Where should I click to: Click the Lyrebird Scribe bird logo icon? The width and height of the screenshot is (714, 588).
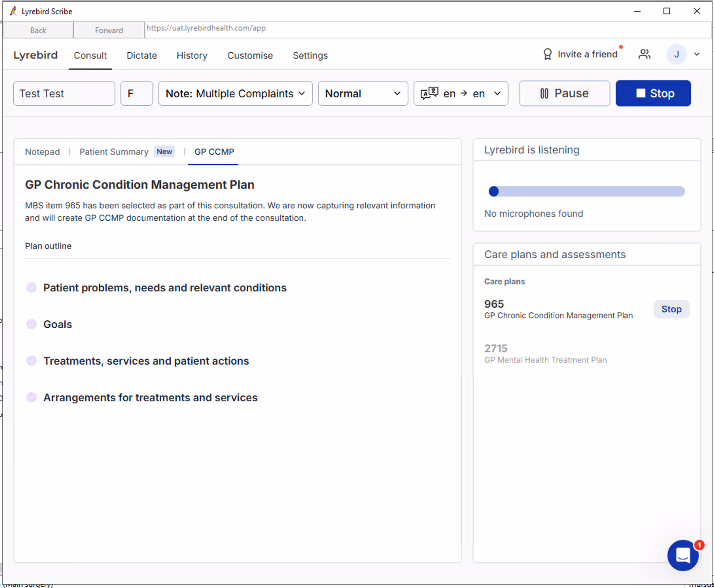[x=13, y=11]
